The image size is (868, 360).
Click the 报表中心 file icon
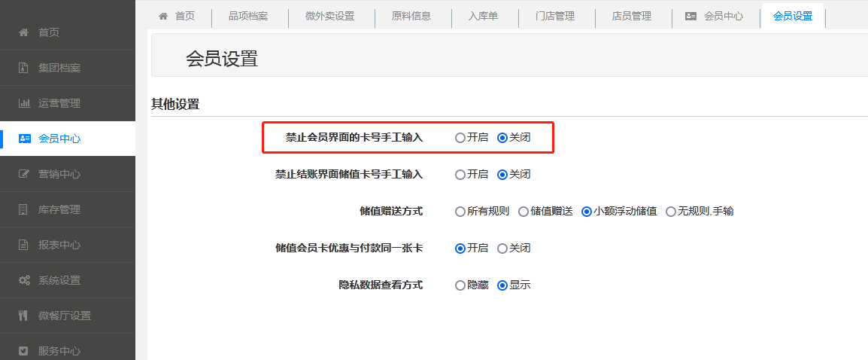24,245
